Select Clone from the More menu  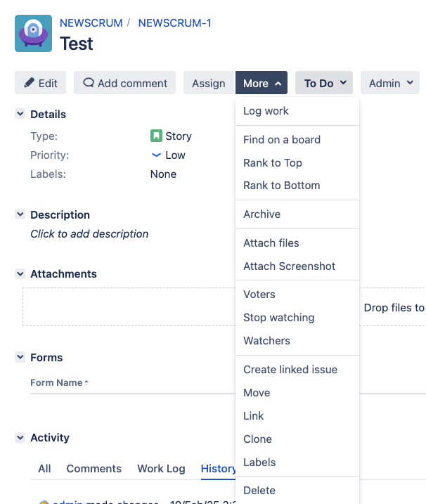tap(257, 439)
